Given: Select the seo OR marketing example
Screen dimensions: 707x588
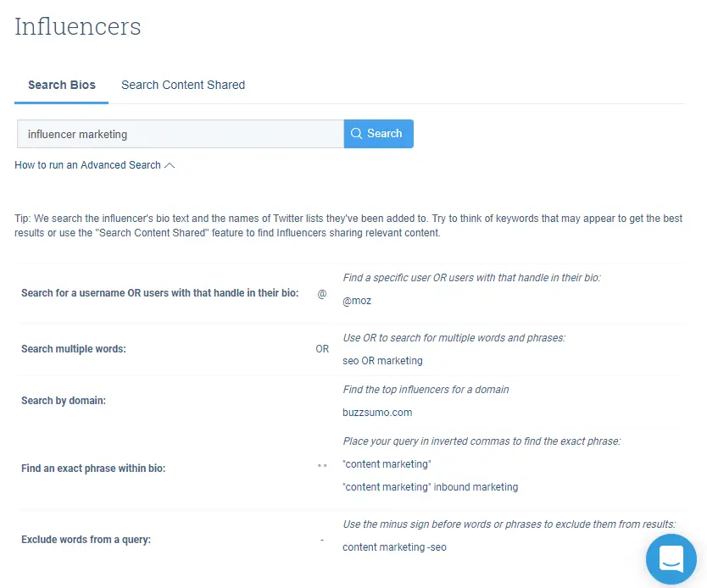Looking at the screenshot, I should pos(382,360).
